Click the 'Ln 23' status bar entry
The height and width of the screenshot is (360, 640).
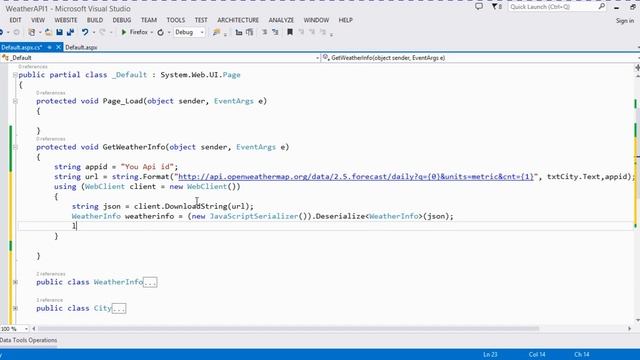point(490,355)
